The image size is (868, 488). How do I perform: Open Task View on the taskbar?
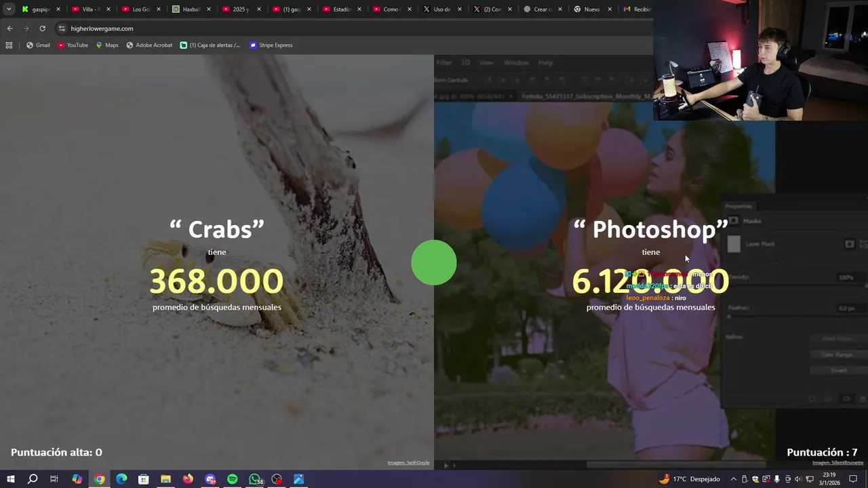click(x=54, y=479)
